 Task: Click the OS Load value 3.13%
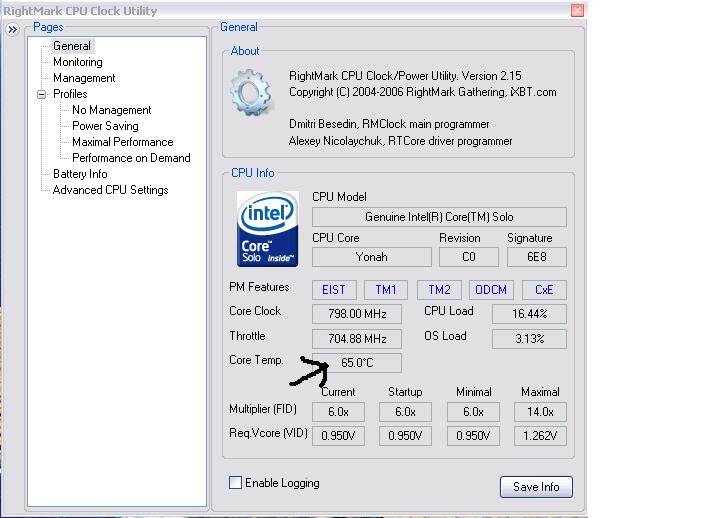tap(529, 339)
